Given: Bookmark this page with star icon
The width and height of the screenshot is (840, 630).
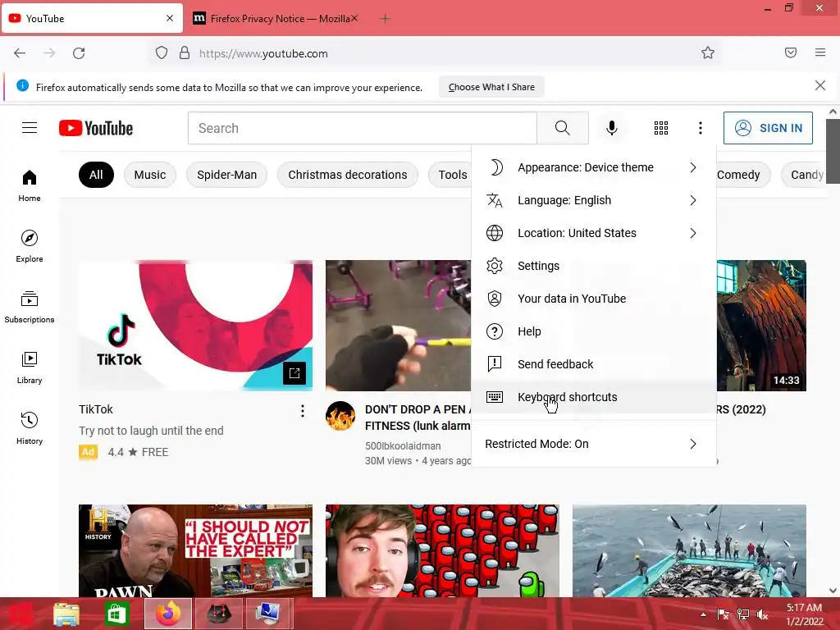Looking at the screenshot, I should pos(708,53).
